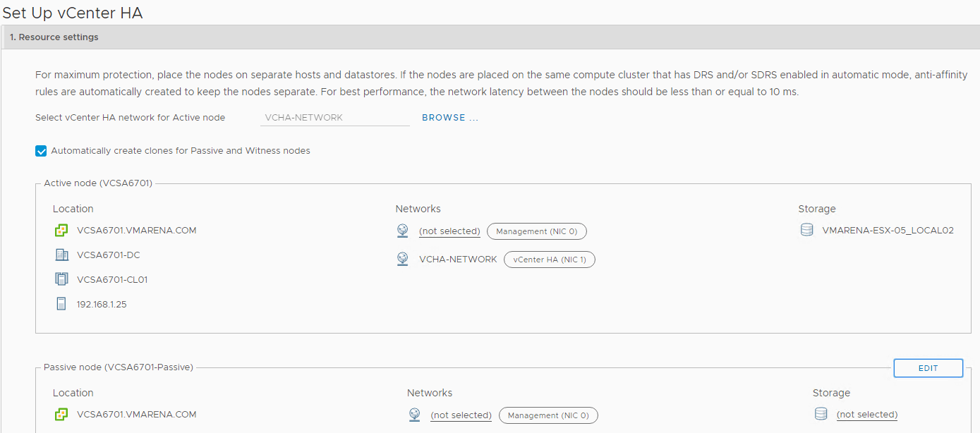The height and width of the screenshot is (433, 980).
Task: Click the Networks heading in Passive node
Action: (x=430, y=393)
